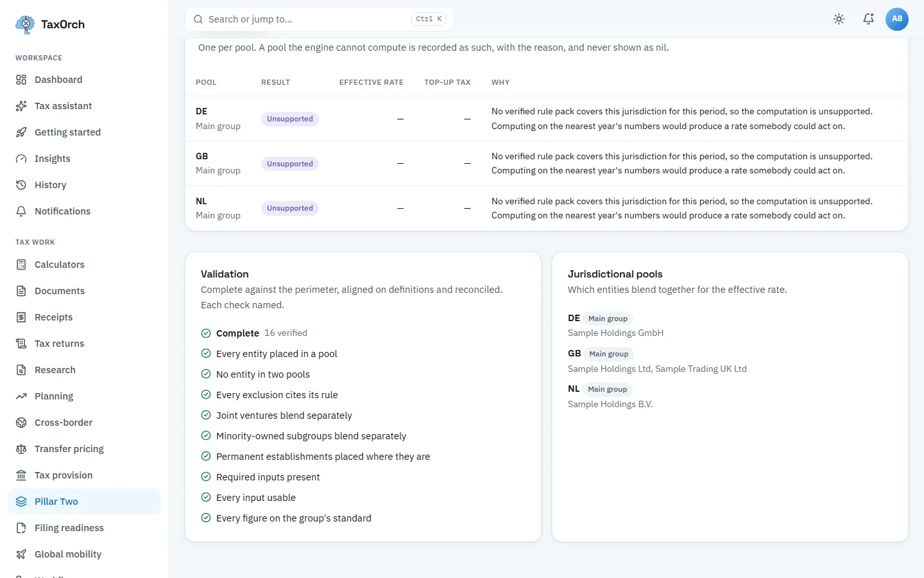924x578 pixels.
Task: Click the Global mobility plane icon
Action: [21, 554]
